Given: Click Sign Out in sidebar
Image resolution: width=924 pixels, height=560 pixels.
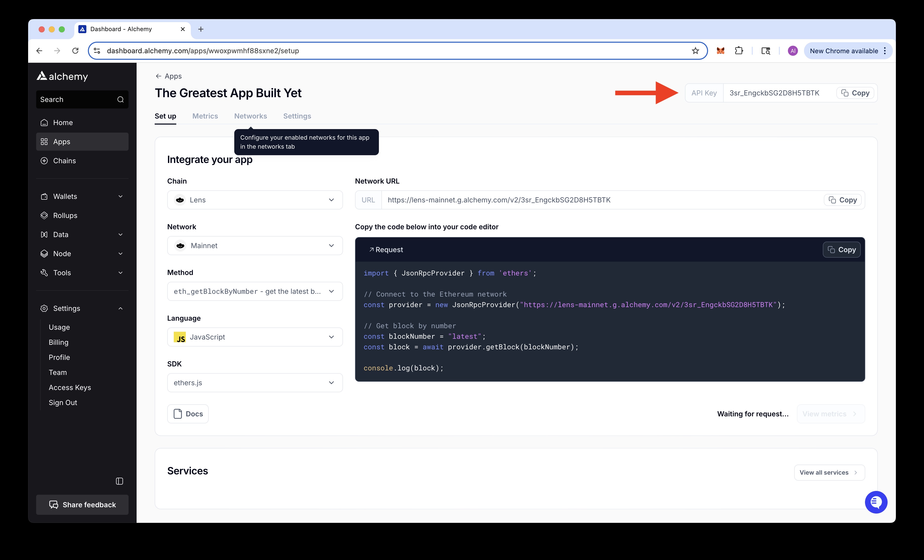Looking at the screenshot, I should coord(63,403).
